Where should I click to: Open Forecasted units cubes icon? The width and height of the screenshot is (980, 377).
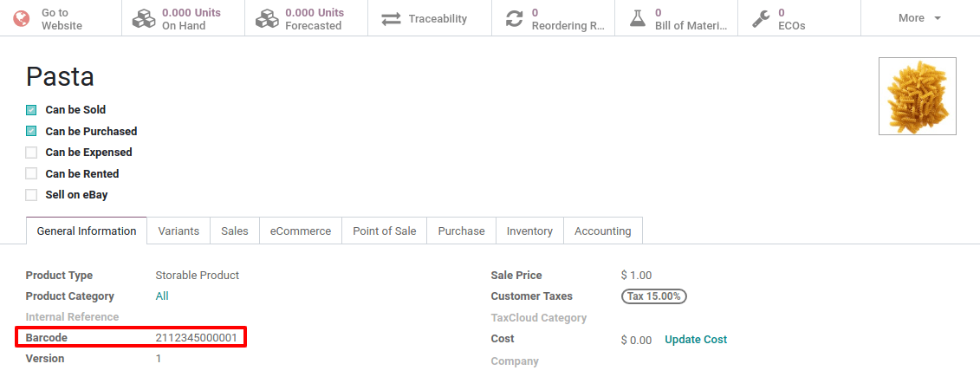tap(267, 19)
